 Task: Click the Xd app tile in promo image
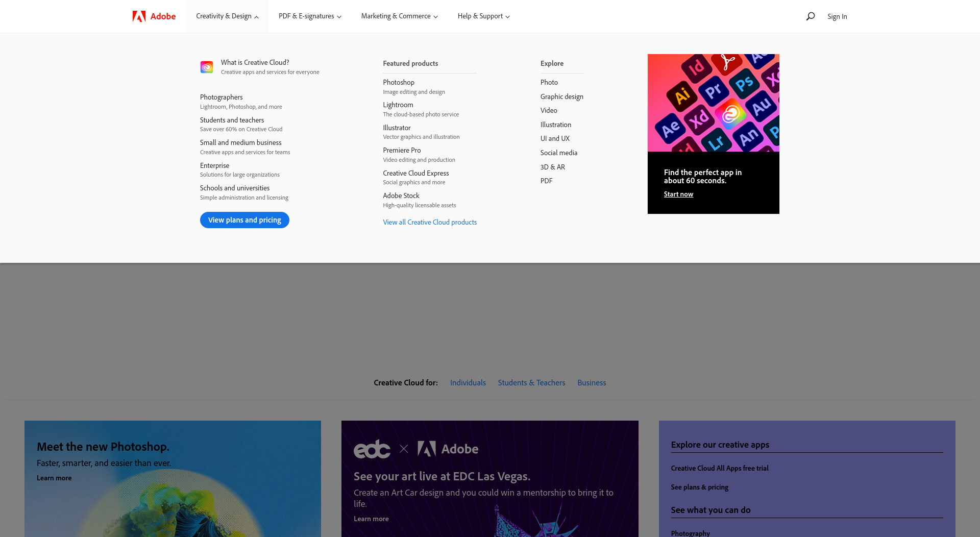[x=699, y=120]
